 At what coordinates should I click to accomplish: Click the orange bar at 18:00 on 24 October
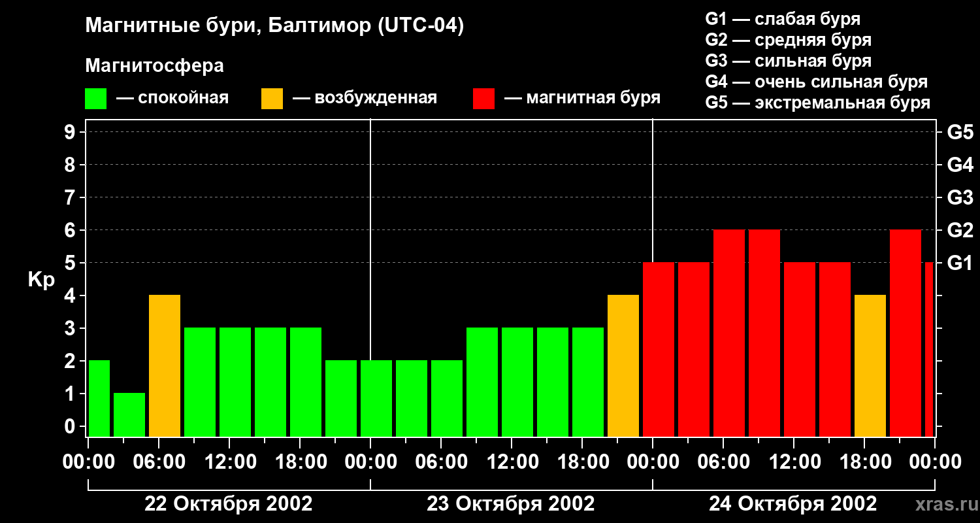(x=870, y=365)
